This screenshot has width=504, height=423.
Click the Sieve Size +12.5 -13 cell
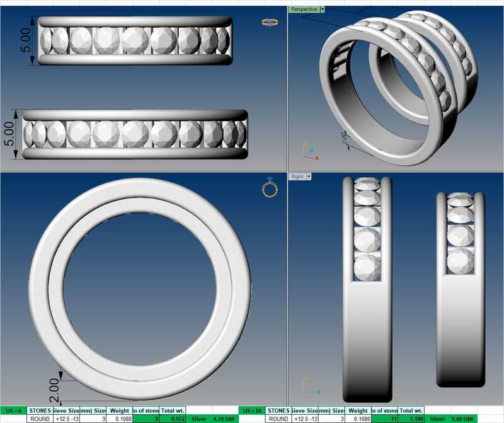(x=66, y=417)
